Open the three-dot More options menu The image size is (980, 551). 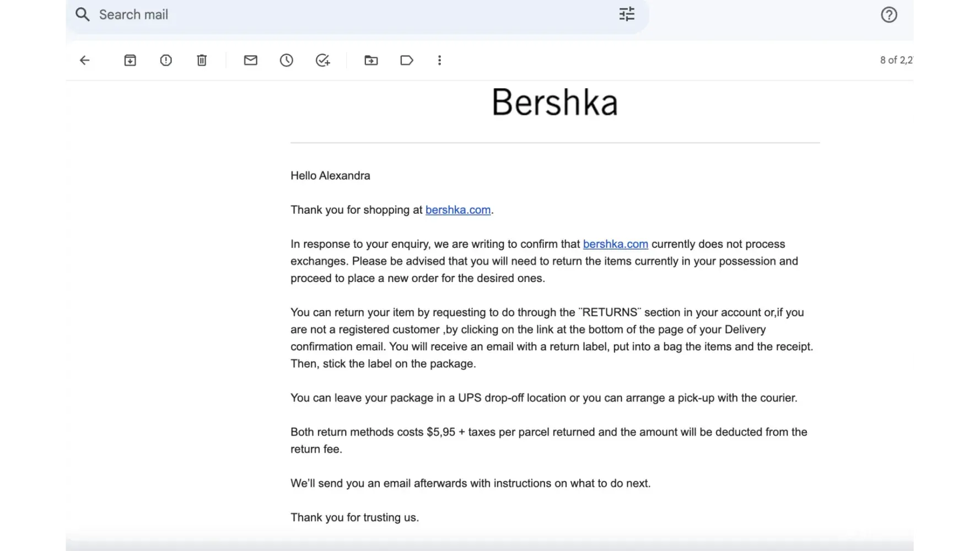(x=439, y=60)
